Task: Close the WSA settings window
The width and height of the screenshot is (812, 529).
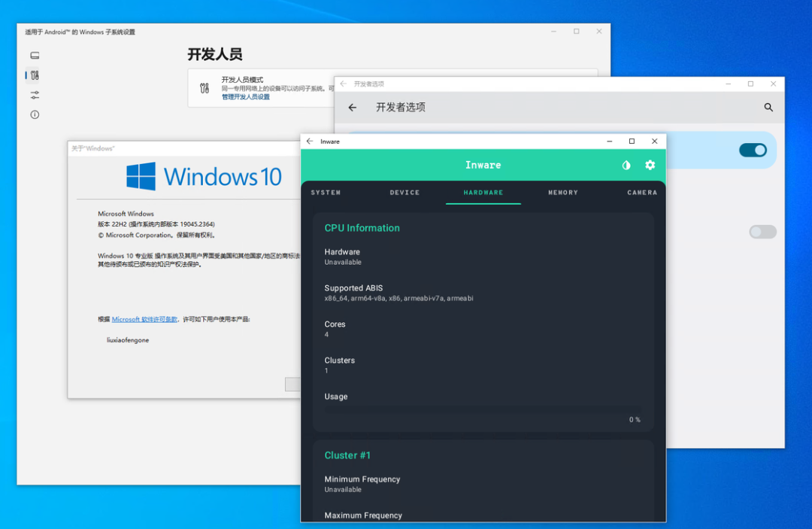Action: [599, 31]
